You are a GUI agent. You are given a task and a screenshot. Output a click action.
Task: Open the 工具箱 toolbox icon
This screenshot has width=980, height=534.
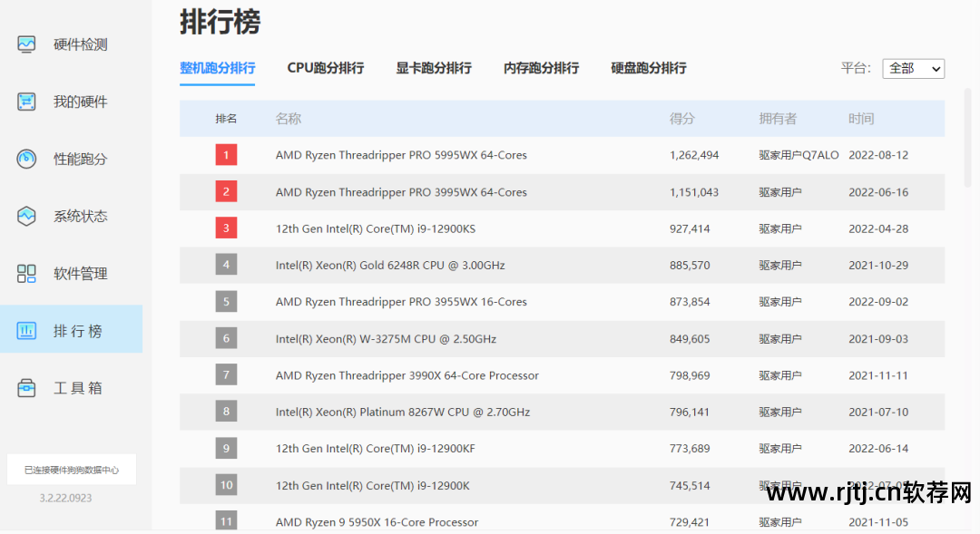click(x=26, y=388)
